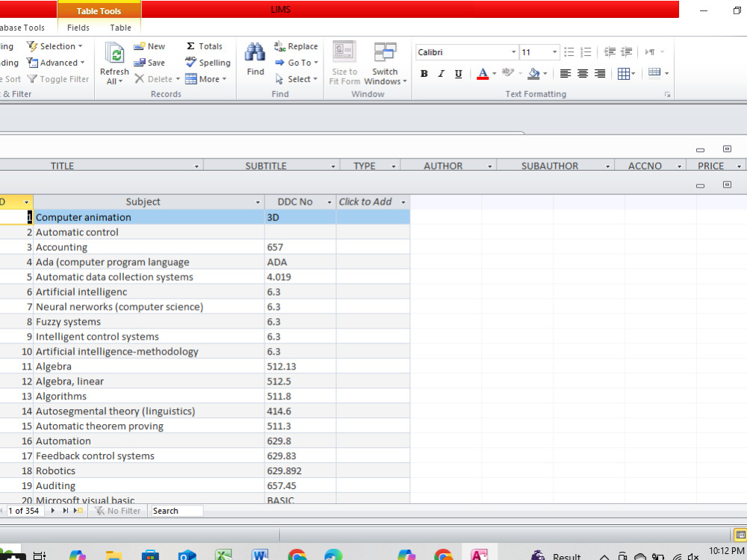Center the text alignment
This screenshot has width=747, height=560.
tap(583, 74)
